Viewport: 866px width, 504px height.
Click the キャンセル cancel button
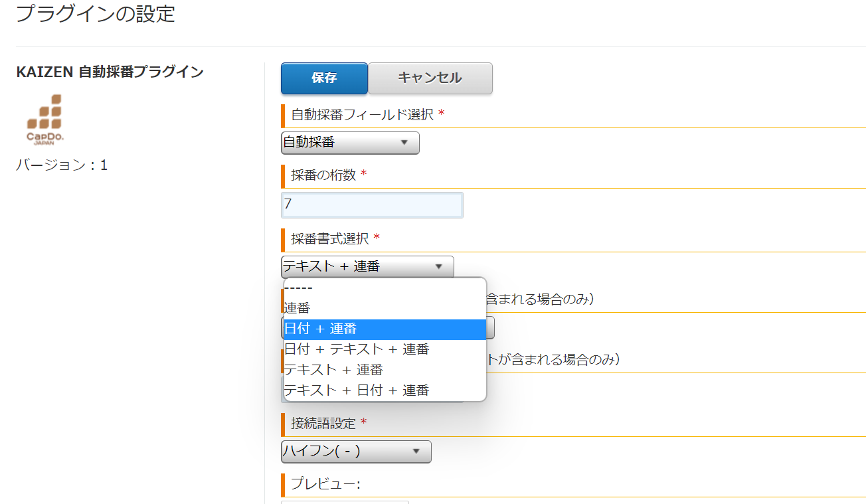coord(430,78)
